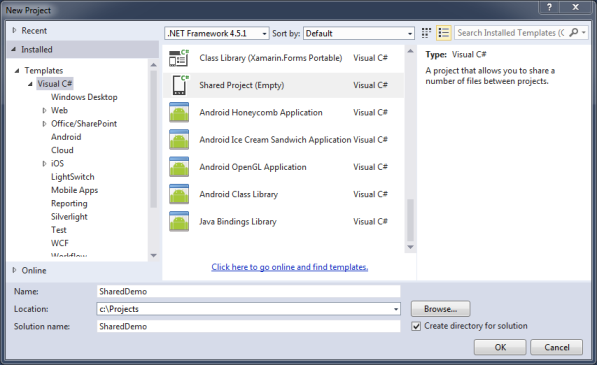
Task: Select Android OpenGL Application template name
Action: pos(253,167)
